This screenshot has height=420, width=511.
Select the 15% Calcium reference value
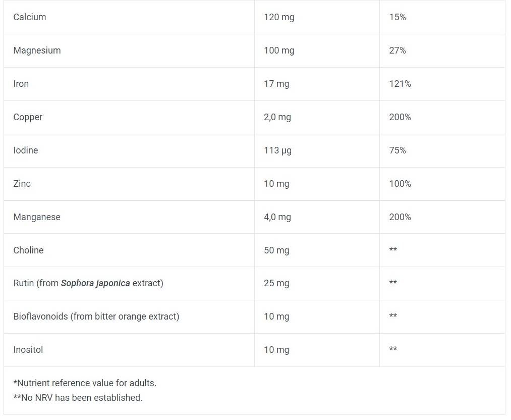(398, 17)
